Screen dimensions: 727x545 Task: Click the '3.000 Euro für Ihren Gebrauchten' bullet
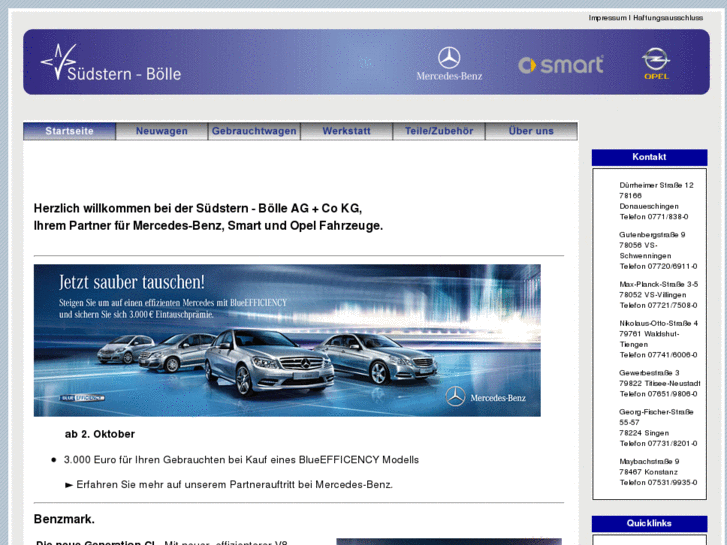(241, 460)
